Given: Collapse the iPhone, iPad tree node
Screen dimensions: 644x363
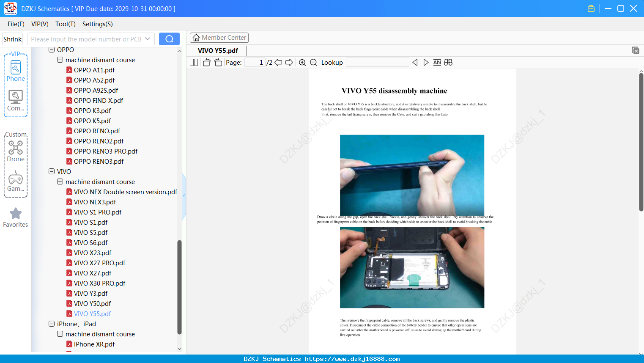Looking at the screenshot, I should 52,324.
